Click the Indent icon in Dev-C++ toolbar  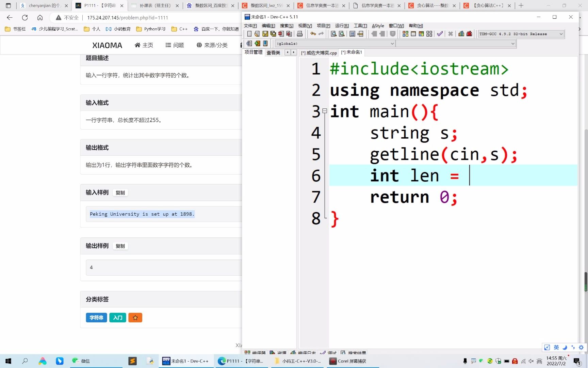[x=374, y=34]
